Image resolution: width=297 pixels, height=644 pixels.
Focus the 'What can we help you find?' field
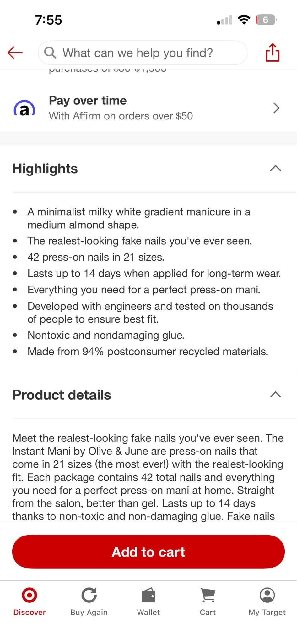pyautogui.click(x=143, y=53)
